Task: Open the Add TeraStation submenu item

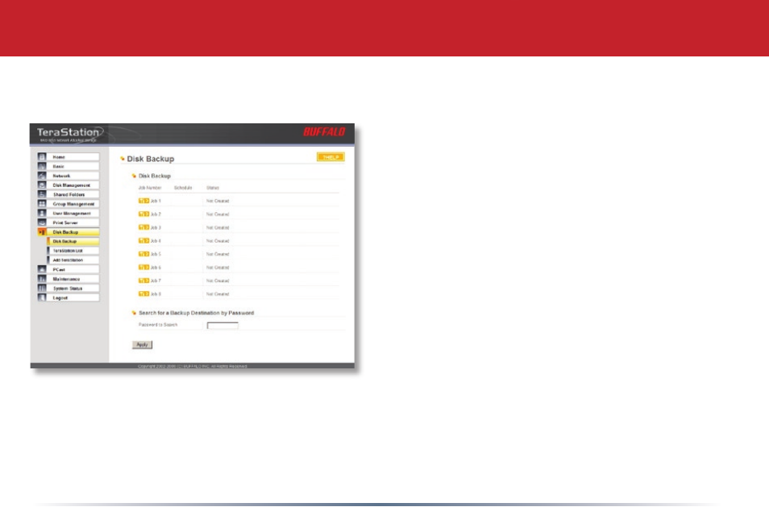Action: (x=73, y=260)
